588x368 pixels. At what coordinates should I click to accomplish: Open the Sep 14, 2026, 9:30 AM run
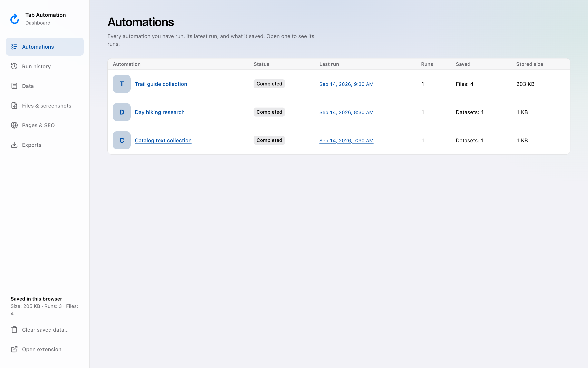[x=346, y=84]
